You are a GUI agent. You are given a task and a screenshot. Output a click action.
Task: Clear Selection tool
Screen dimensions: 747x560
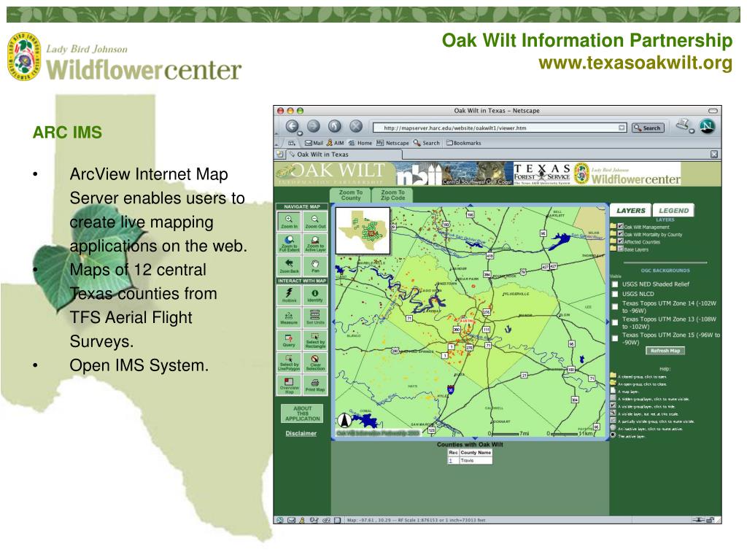[x=315, y=362]
